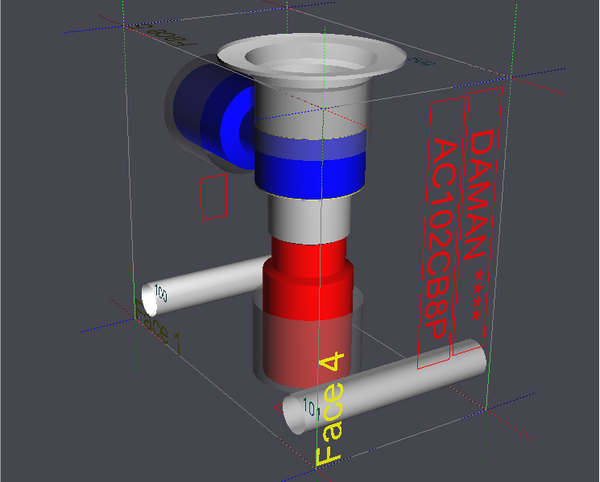Image resolution: width=600 pixels, height=482 pixels.
Task: Click the blue band on the main cavity
Action: (x=310, y=165)
